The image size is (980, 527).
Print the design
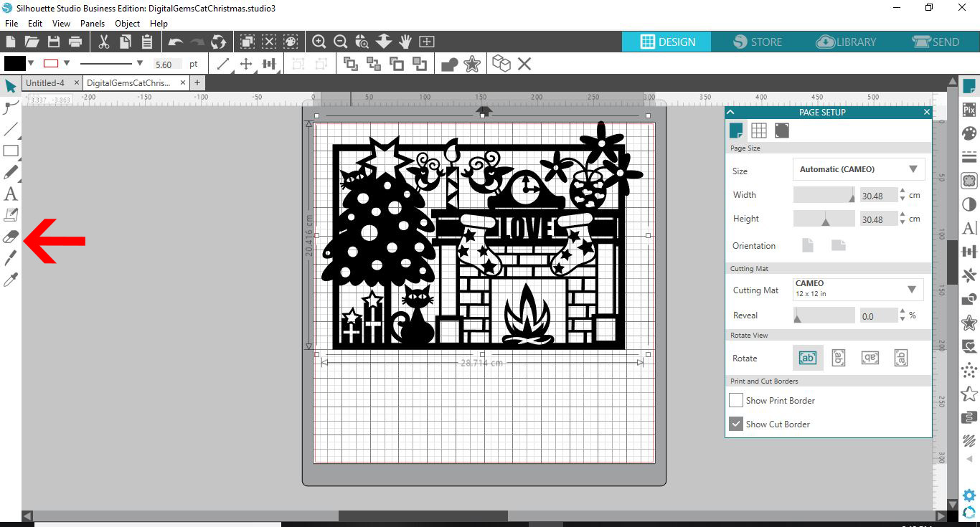75,42
